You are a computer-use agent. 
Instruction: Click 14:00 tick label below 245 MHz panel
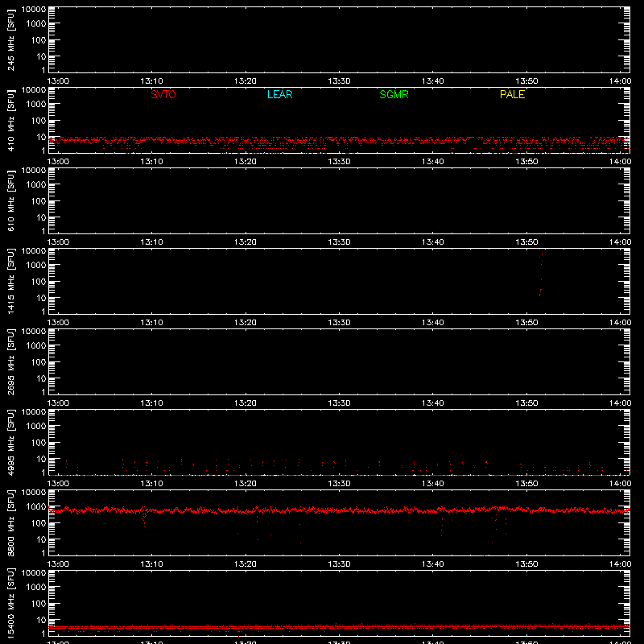click(620, 81)
